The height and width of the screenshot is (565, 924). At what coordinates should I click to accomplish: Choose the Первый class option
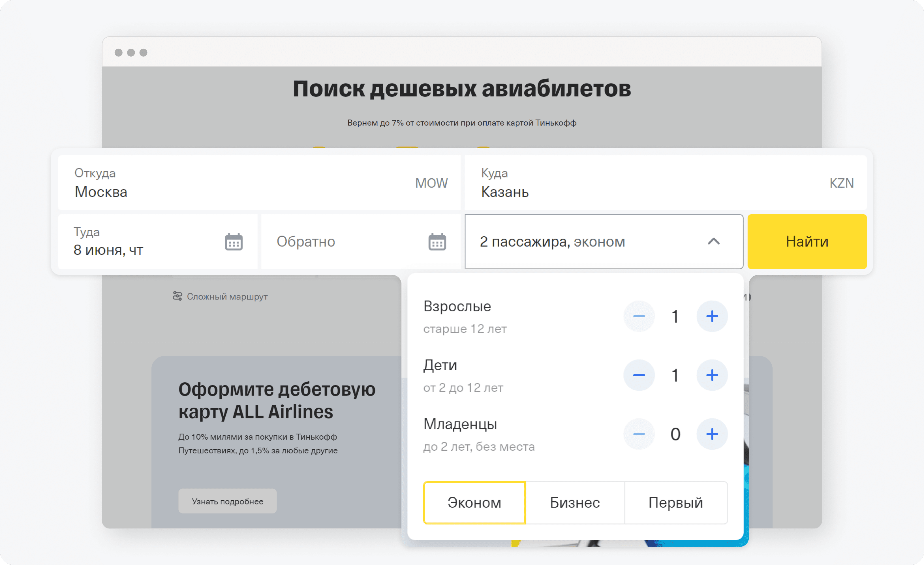[x=675, y=502]
